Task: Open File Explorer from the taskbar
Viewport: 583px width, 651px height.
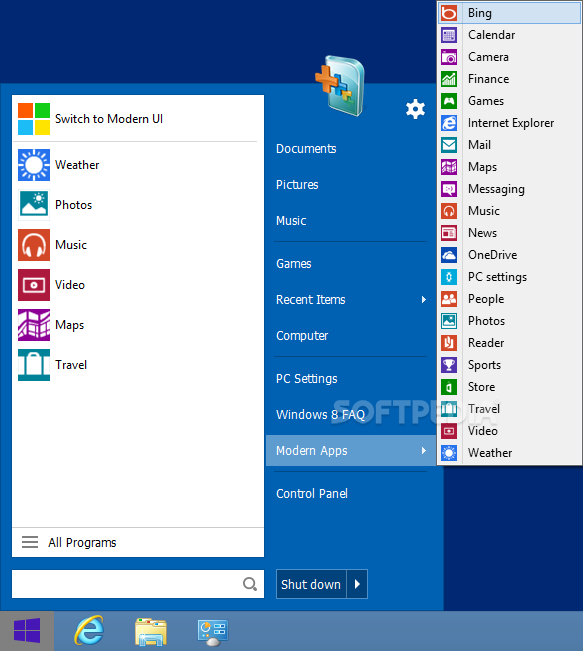Action: click(x=151, y=632)
